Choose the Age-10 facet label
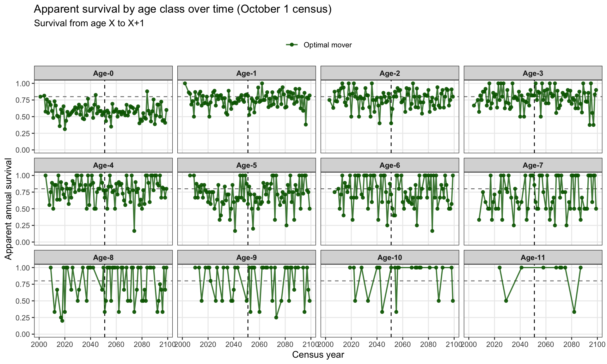Image resolution: width=607 pixels, height=364 pixels. [390, 258]
